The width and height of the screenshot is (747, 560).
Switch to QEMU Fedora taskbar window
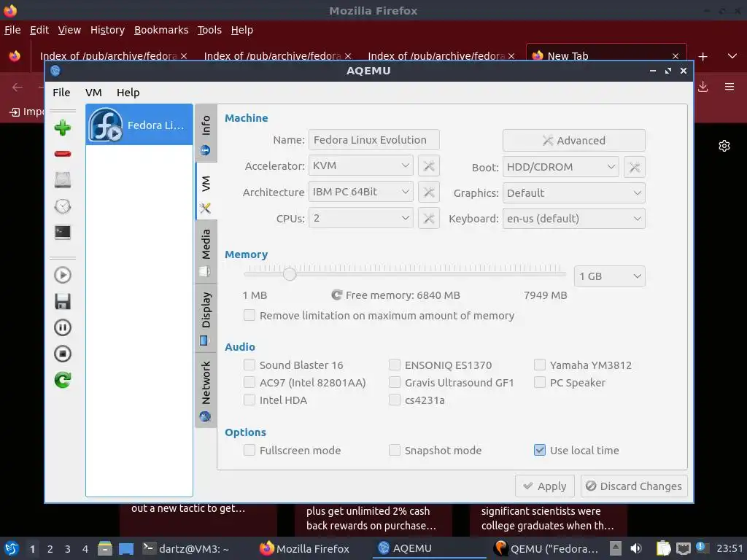click(546, 548)
